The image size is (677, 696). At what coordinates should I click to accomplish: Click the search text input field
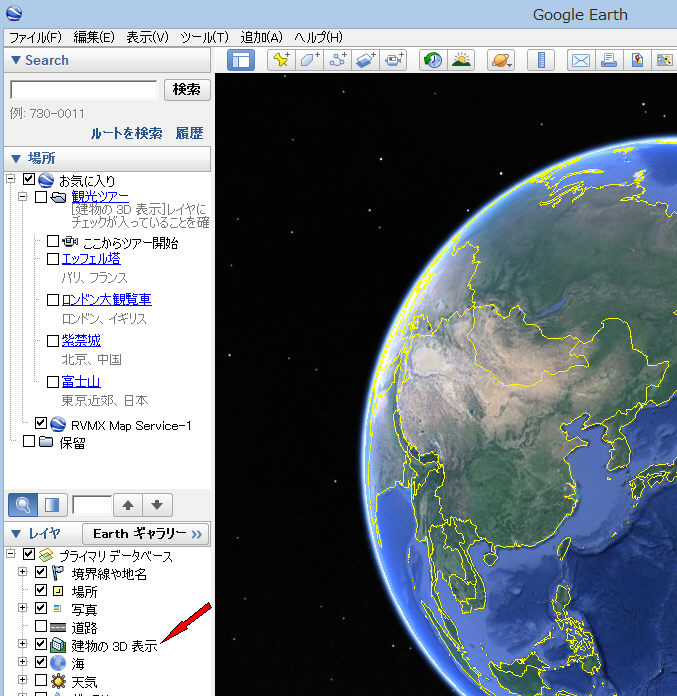(x=83, y=90)
